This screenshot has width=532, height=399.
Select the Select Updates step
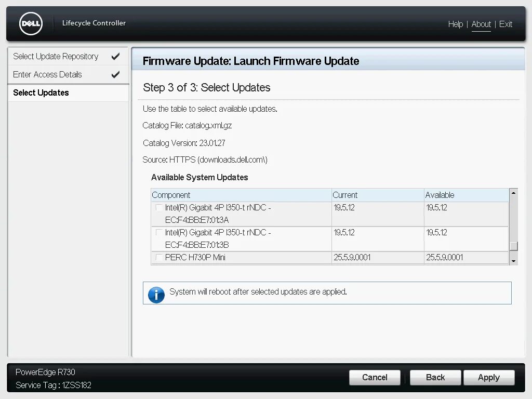[68, 92]
